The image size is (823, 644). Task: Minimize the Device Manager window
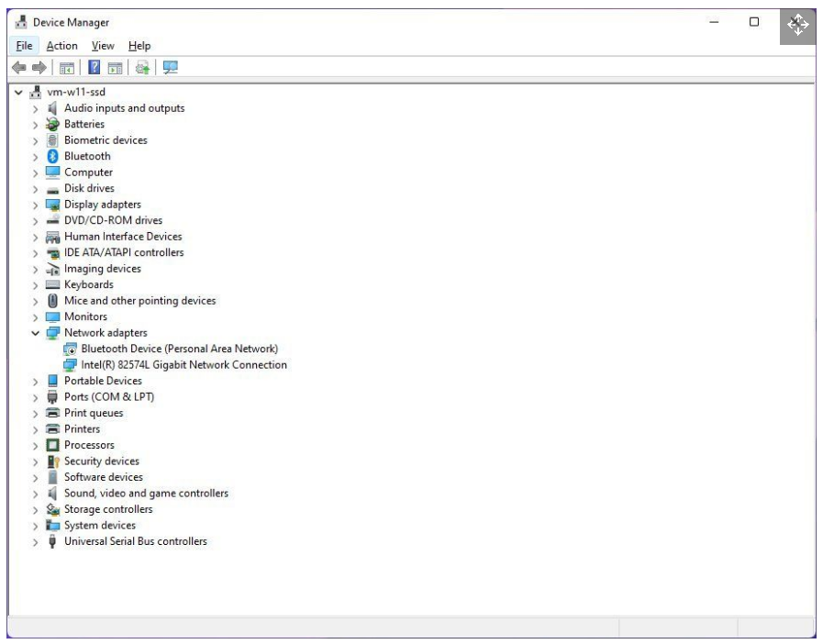click(x=714, y=22)
